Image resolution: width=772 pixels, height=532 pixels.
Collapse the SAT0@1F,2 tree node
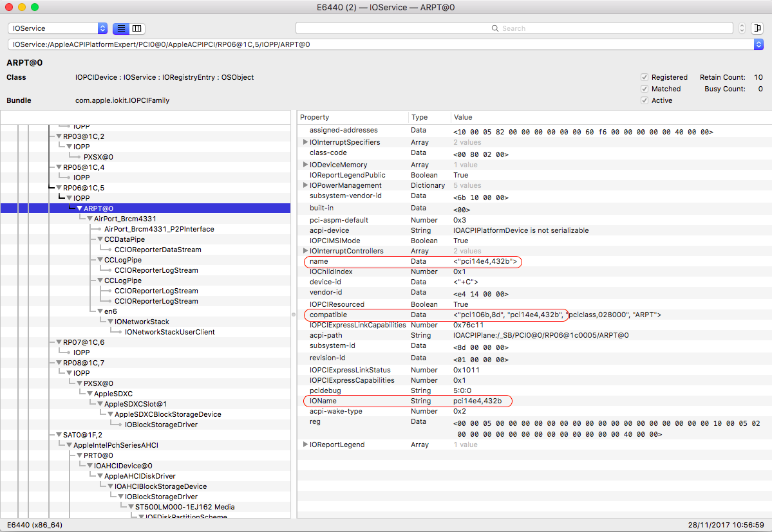(x=59, y=435)
